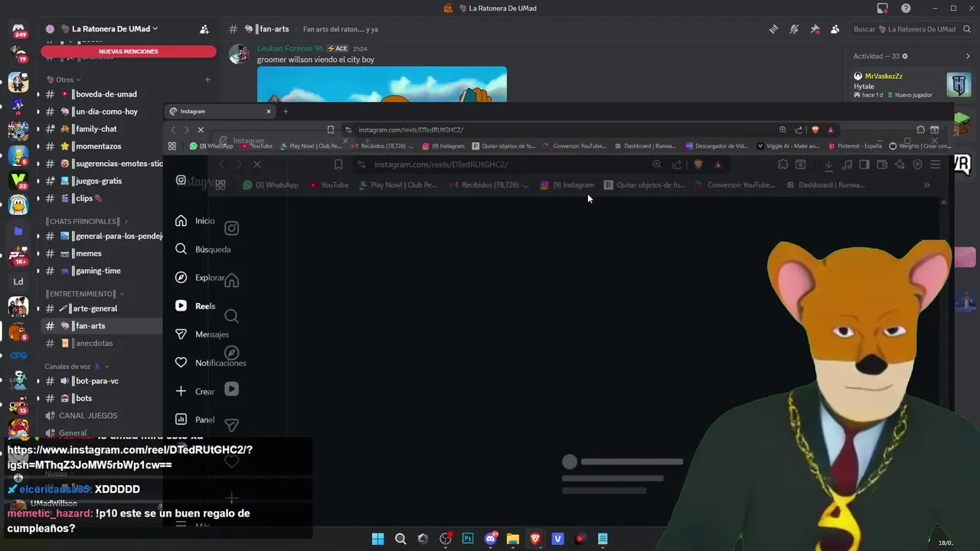The width and height of the screenshot is (980, 551).
Task: Open Instagram Explorar section
Action: 198,278
